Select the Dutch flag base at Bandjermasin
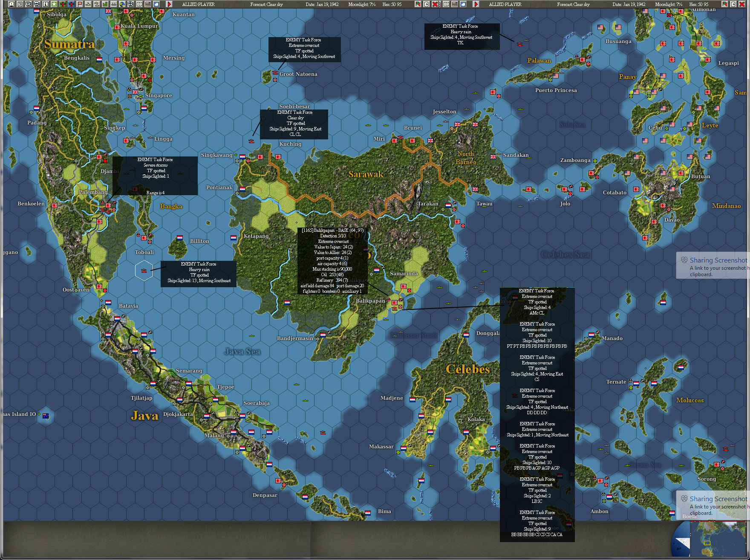 [323, 335]
